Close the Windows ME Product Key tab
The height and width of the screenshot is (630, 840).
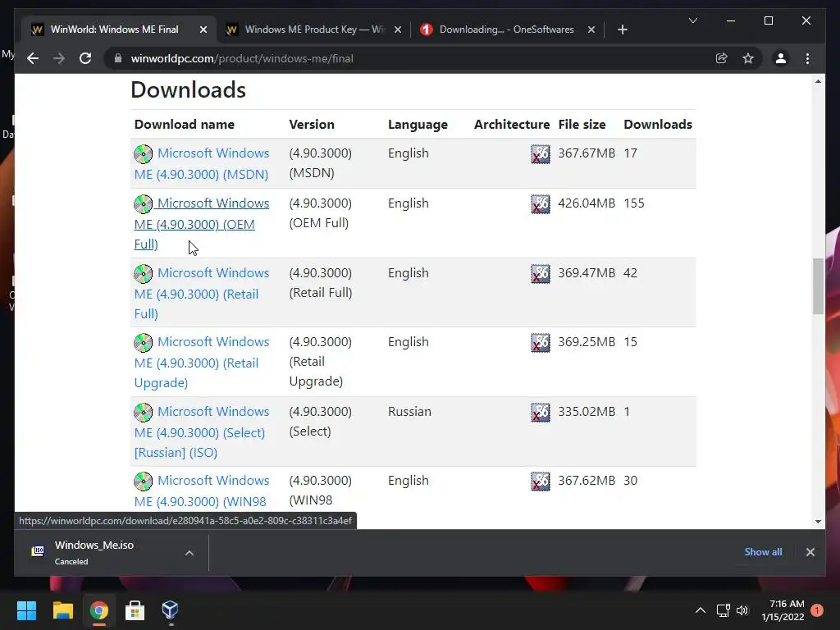click(x=398, y=30)
